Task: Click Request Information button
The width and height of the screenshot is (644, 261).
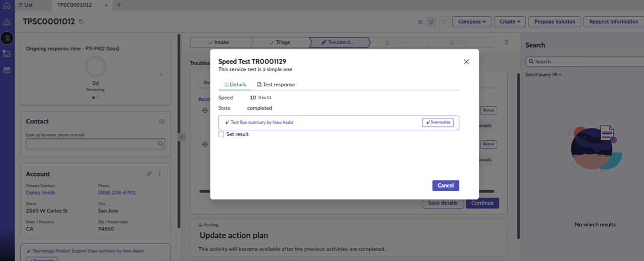Action: coord(614,22)
